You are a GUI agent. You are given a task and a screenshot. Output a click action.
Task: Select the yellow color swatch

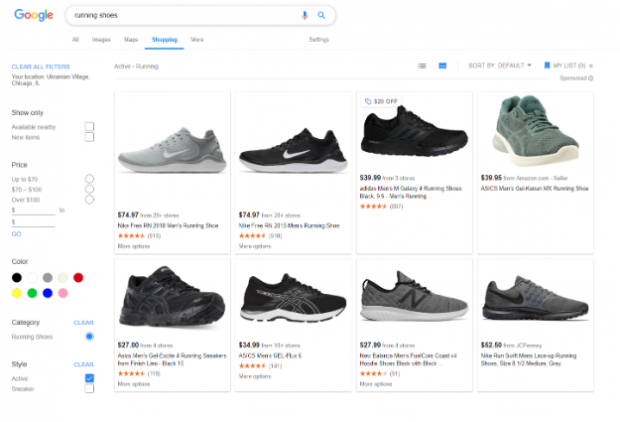(17, 293)
